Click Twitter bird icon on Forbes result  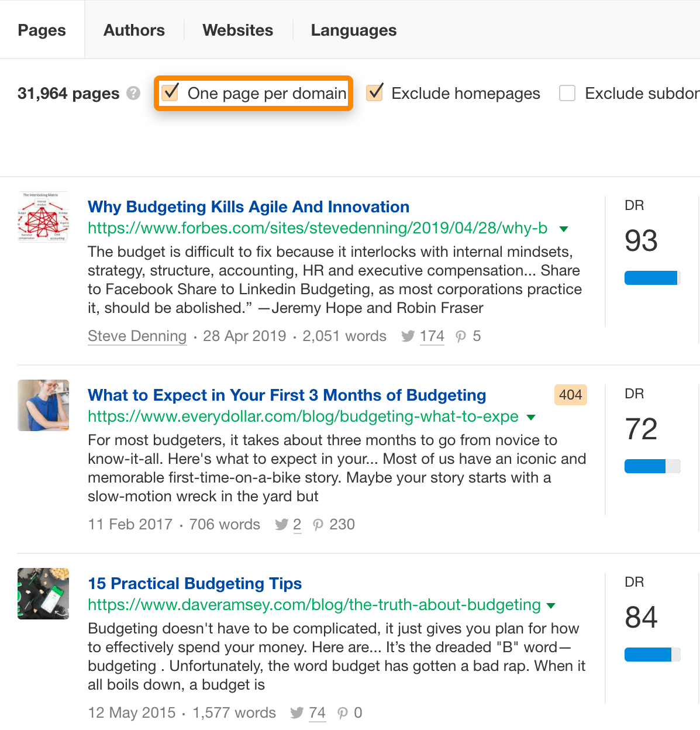coord(408,336)
